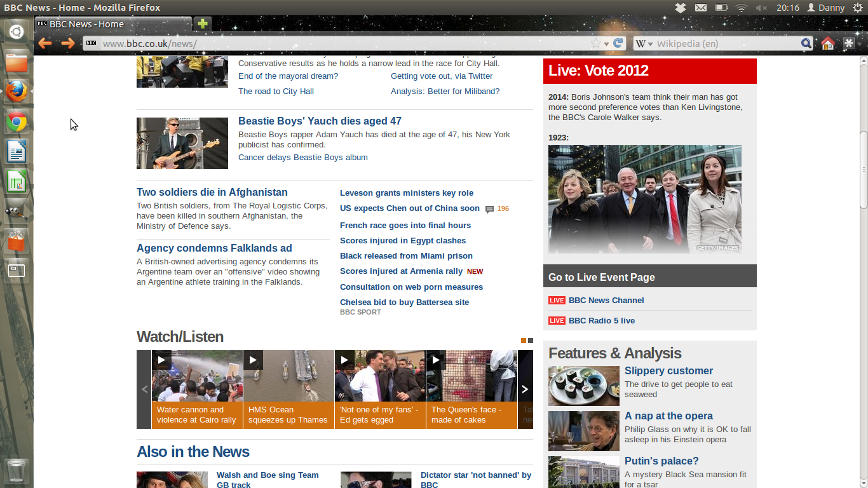Open the system power cog menu
This screenshot has width=868, height=488.
coord(857,8)
